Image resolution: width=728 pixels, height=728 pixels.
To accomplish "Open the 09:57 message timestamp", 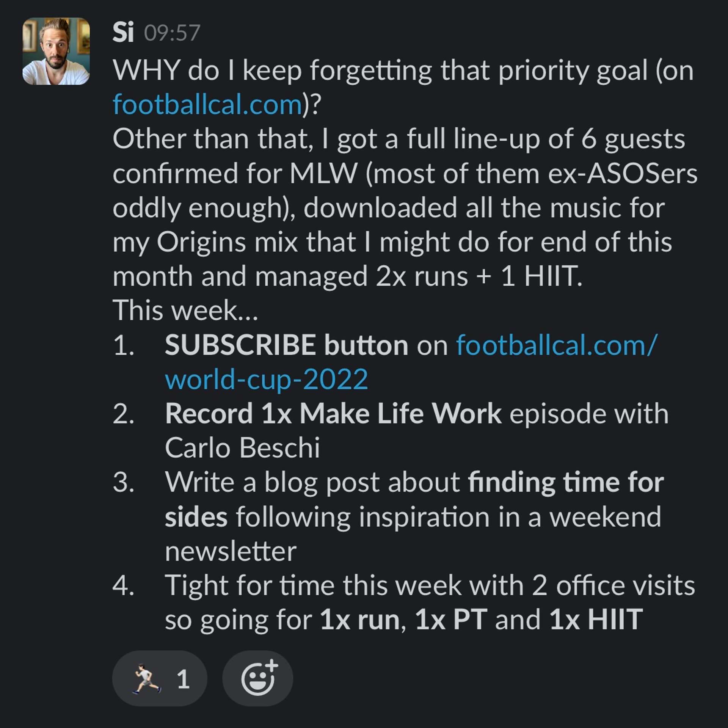I will coord(172,33).
